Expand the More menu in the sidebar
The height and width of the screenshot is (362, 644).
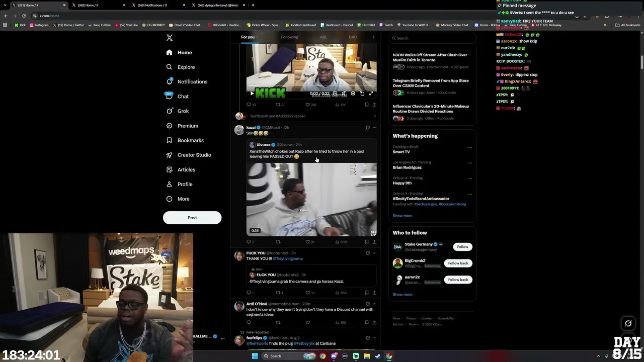point(178,199)
